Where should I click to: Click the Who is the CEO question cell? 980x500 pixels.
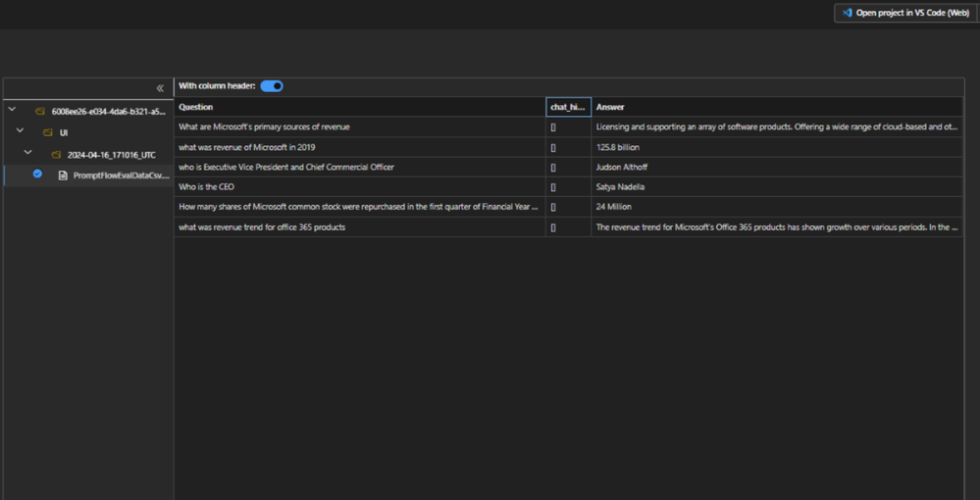[x=207, y=187]
